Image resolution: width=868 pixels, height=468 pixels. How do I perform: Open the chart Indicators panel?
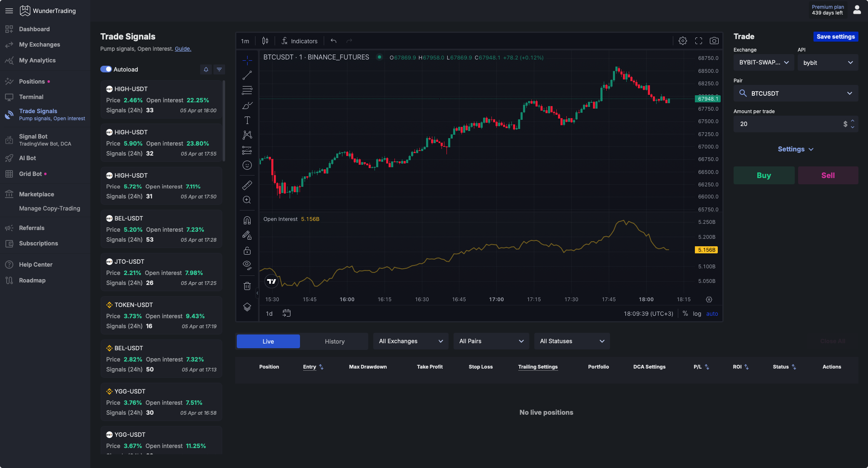[x=300, y=41]
